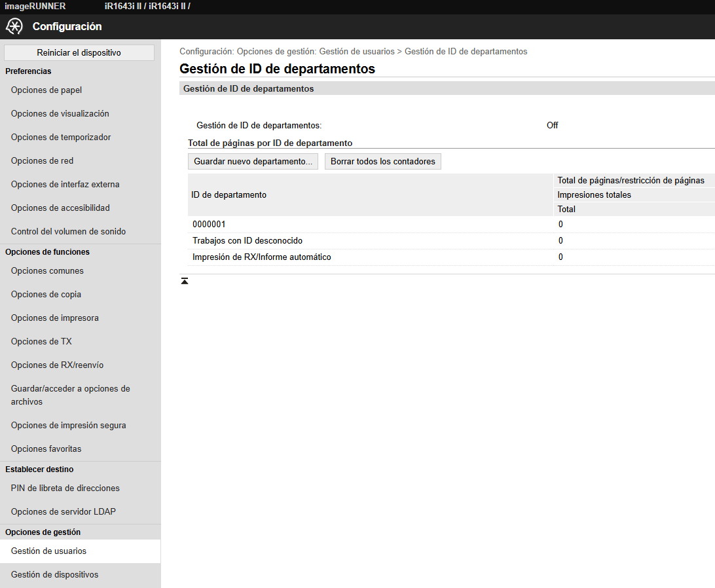Viewport: 715px width, 588px height.
Task: Click Reiniciar el dispositivo button
Action: coord(79,52)
